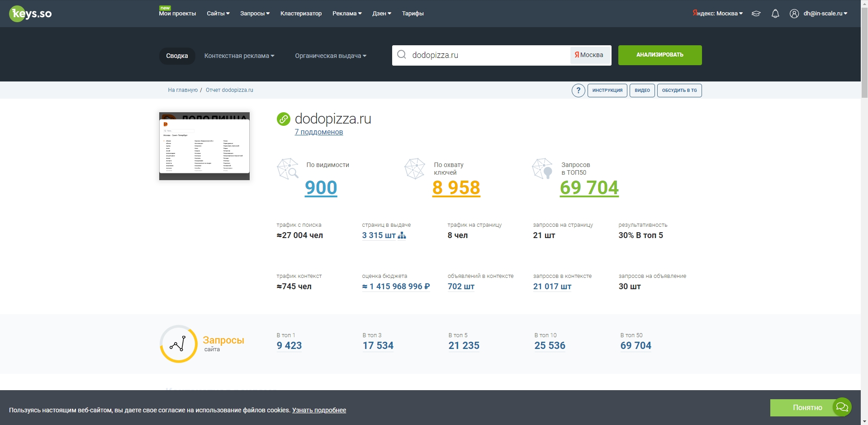Click the ИНСТРУКЦИЯ button

coord(607,91)
